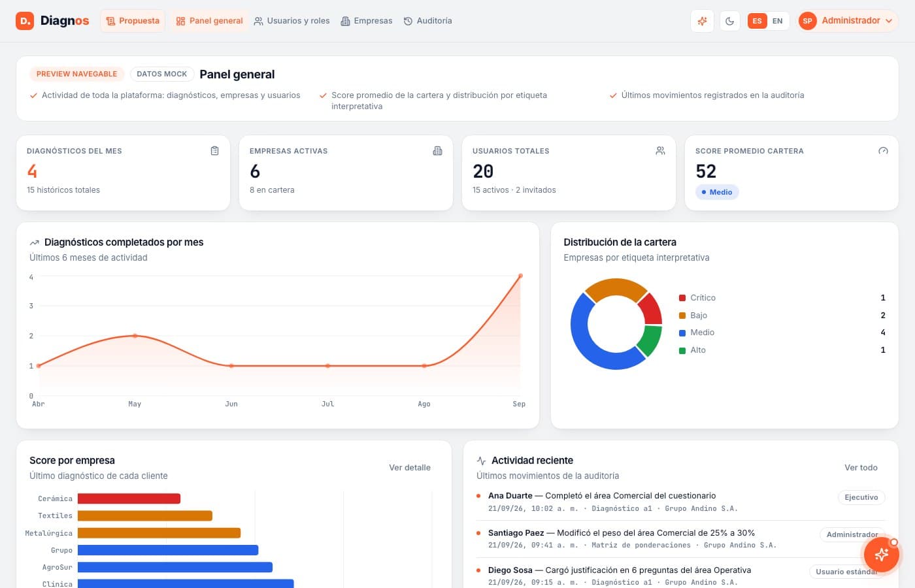Click the Metalúrgica score bar
915x588 pixels.
[x=159, y=533]
